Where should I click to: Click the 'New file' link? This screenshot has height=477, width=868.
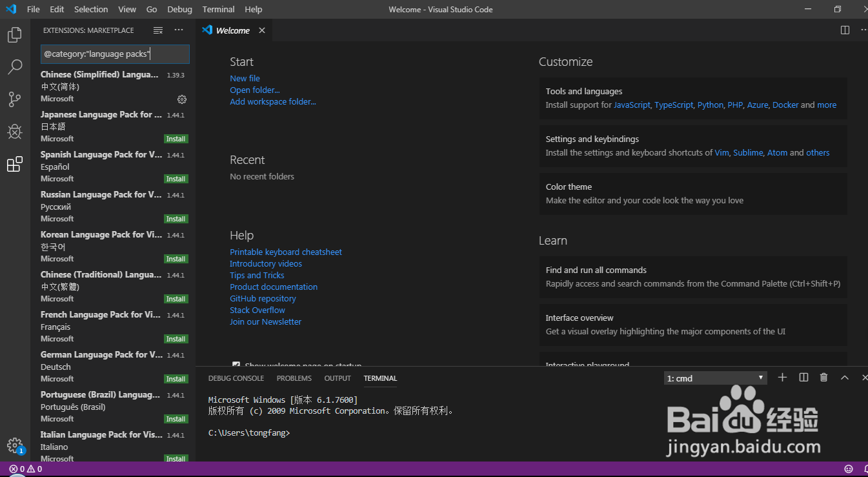tap(245, 78)
